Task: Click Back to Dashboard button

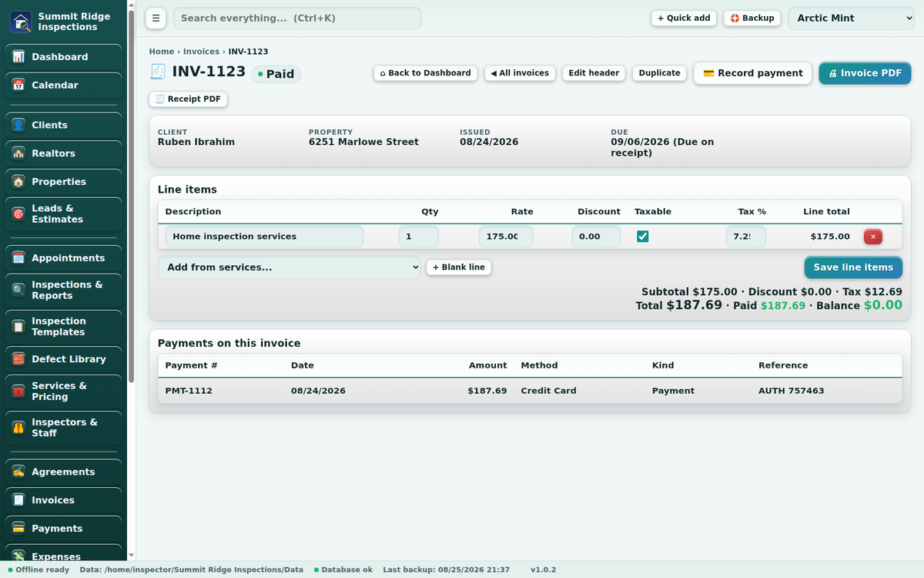Action: click(x=425, y=73)
